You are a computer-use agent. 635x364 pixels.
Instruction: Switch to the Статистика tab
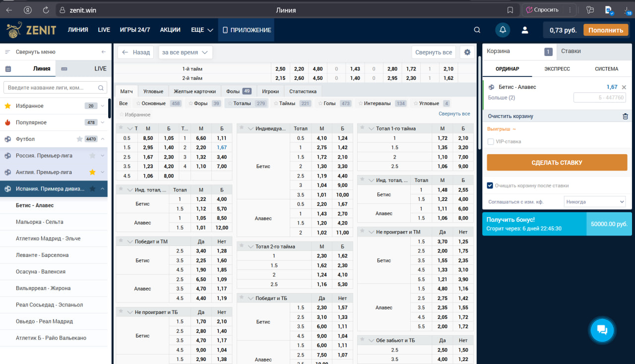coord(303,91)
